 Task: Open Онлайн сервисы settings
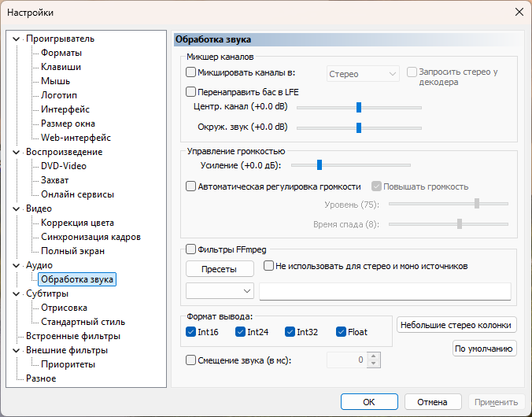coord(77,194)
